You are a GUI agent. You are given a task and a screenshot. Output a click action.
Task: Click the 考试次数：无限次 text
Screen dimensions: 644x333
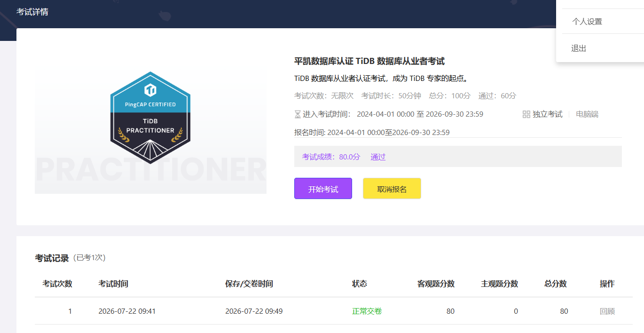[324, 95]
